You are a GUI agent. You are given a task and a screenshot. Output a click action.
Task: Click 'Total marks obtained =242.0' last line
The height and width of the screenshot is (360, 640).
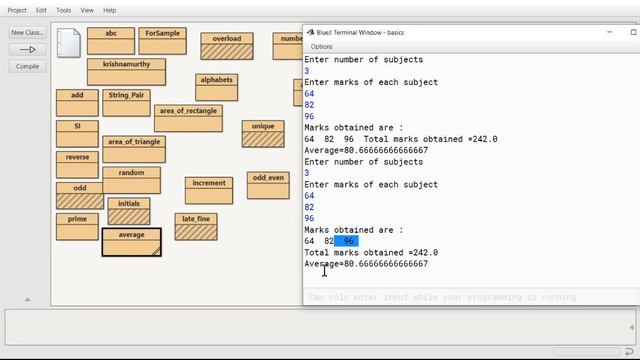pos(371,253)
